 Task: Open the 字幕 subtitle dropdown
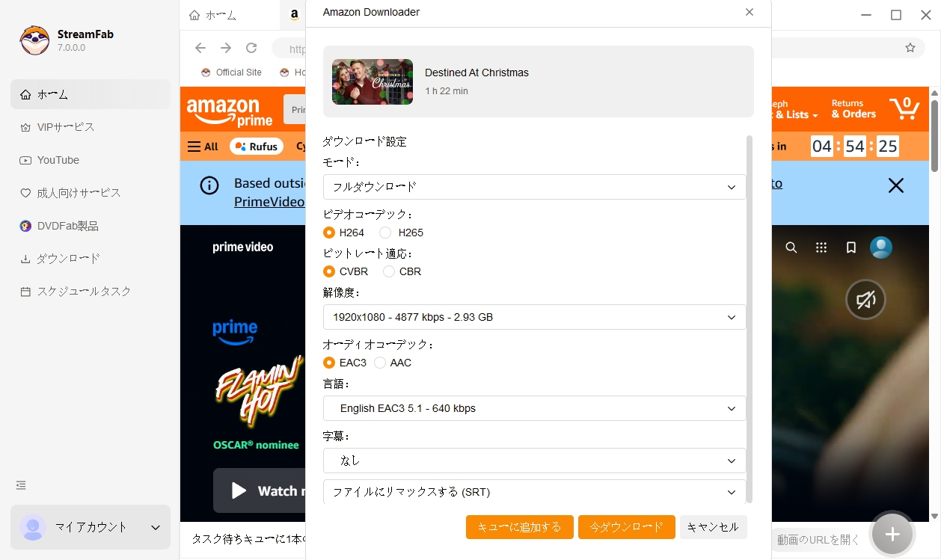pyautogui.click(x=533, y=461)
